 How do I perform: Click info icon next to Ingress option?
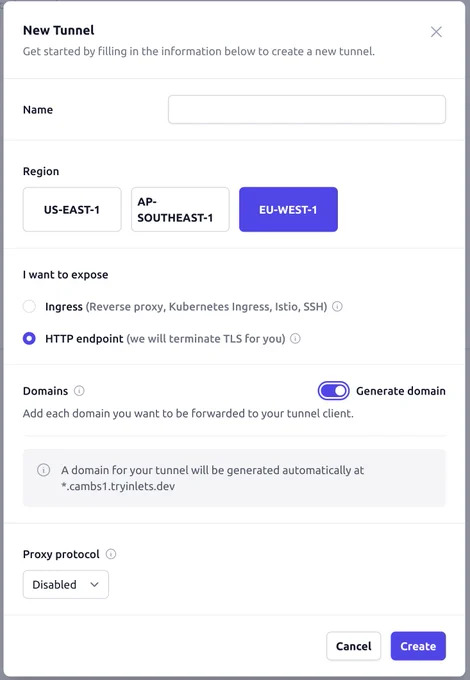pos(337,307)
